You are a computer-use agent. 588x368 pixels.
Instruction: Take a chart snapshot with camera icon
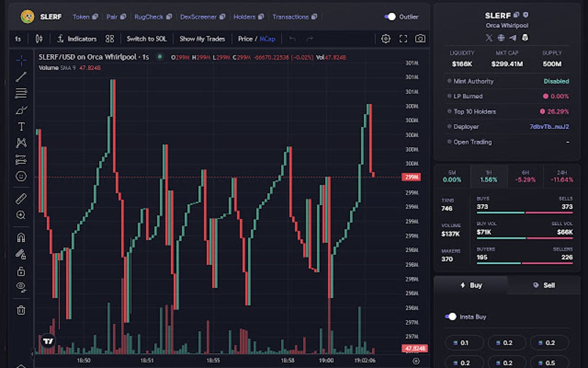tap(420, 39)
